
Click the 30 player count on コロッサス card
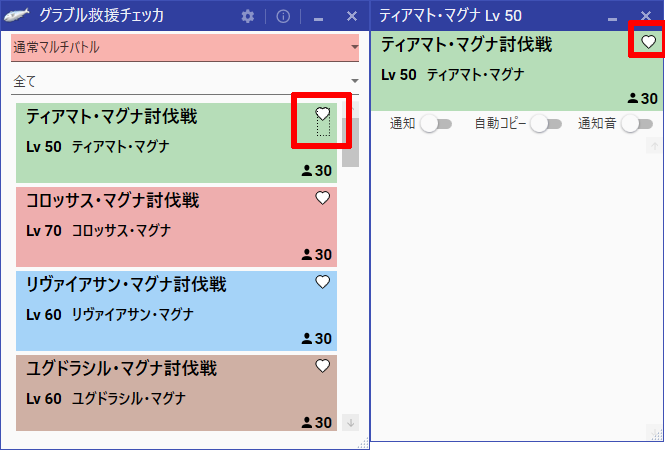[316, 254]
